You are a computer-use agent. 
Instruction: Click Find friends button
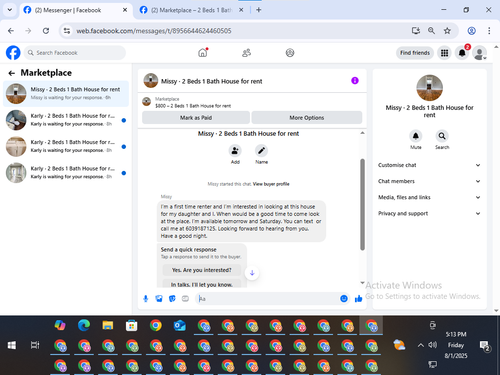(x=415, y=53)
